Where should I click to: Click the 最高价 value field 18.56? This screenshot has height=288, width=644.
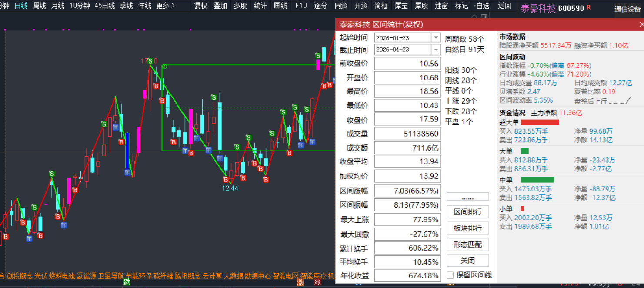(407, 91)
